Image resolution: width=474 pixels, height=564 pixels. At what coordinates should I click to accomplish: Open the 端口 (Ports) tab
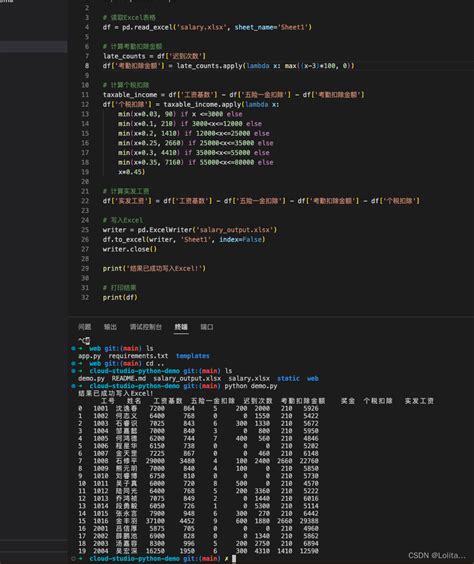207,327
